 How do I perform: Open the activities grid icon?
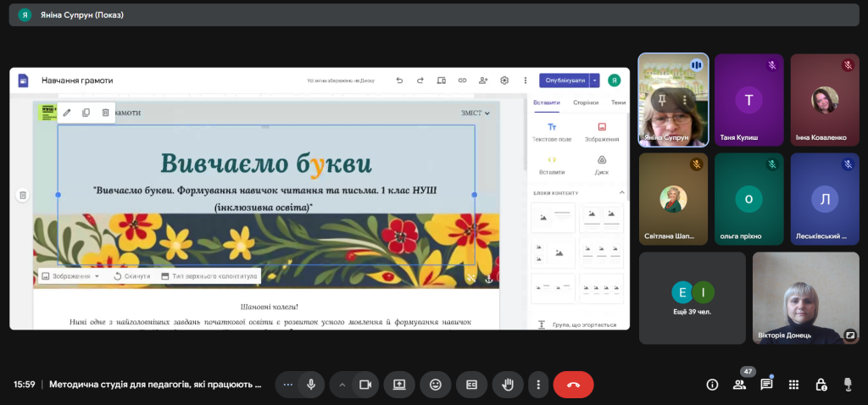pos(793,384)
